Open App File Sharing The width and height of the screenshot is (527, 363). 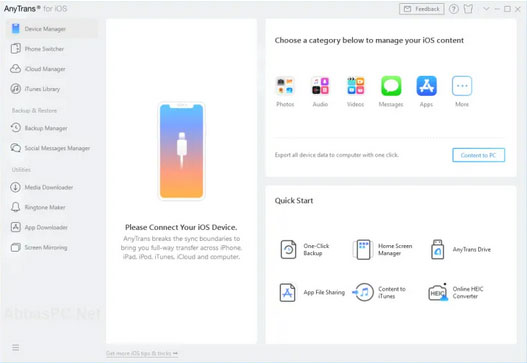point(312,292)
